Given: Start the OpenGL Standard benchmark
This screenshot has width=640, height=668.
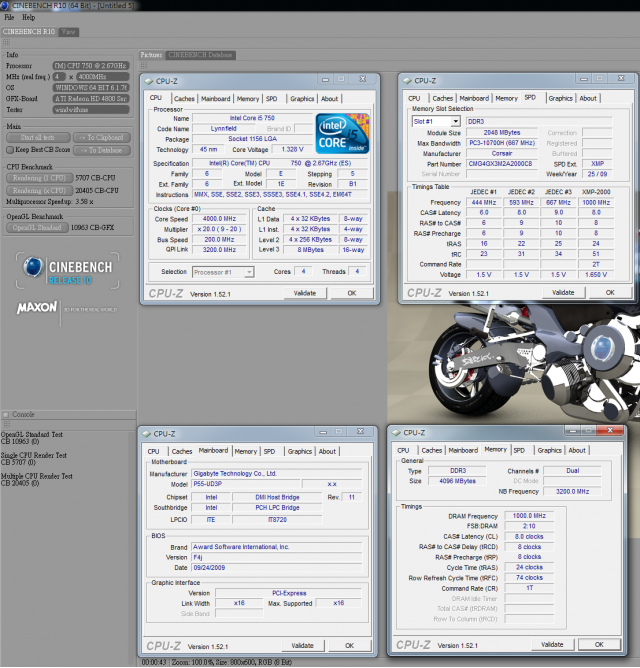Looking at the screenshot, I should 37,227.
